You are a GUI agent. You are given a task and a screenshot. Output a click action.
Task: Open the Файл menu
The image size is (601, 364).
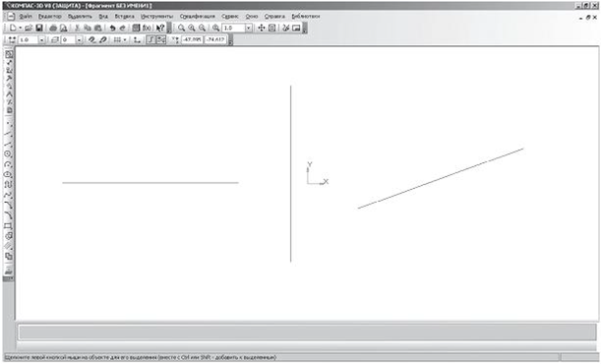pyautogui.click(x=26, y=17)
